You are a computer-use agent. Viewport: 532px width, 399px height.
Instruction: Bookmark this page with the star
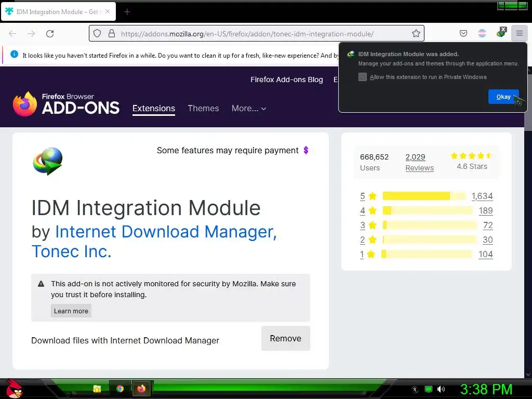click(x=416, y=33)
